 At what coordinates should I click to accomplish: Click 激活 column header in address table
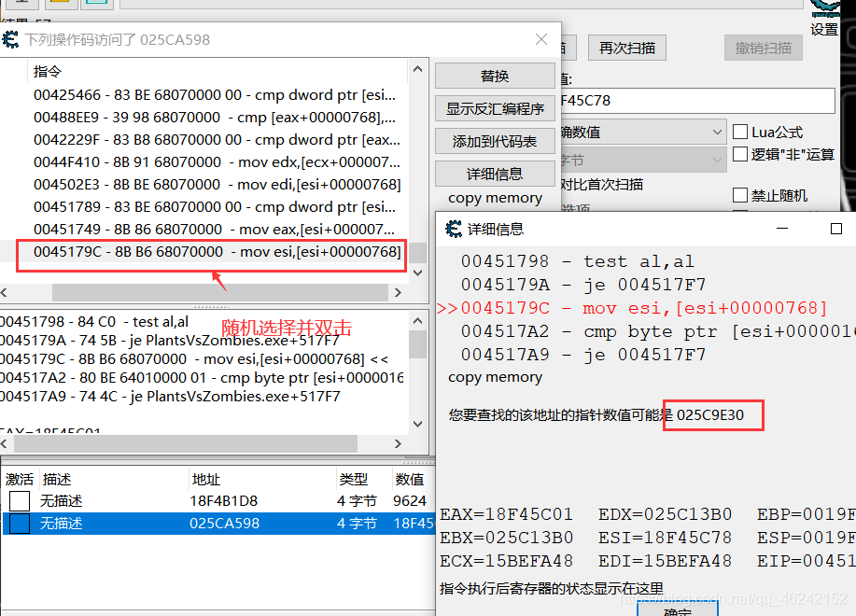[x=19, y=479]
